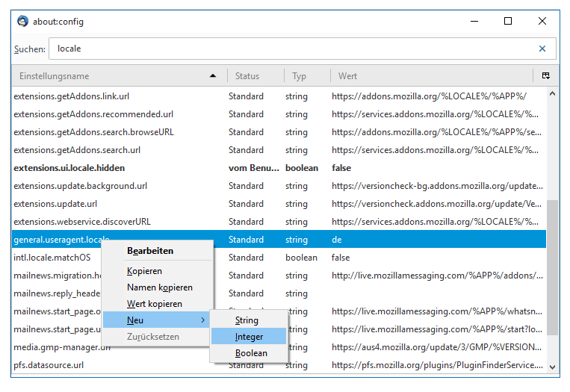Choose Boolean in the submenu
570x392 pixels.
click(251, 353)
